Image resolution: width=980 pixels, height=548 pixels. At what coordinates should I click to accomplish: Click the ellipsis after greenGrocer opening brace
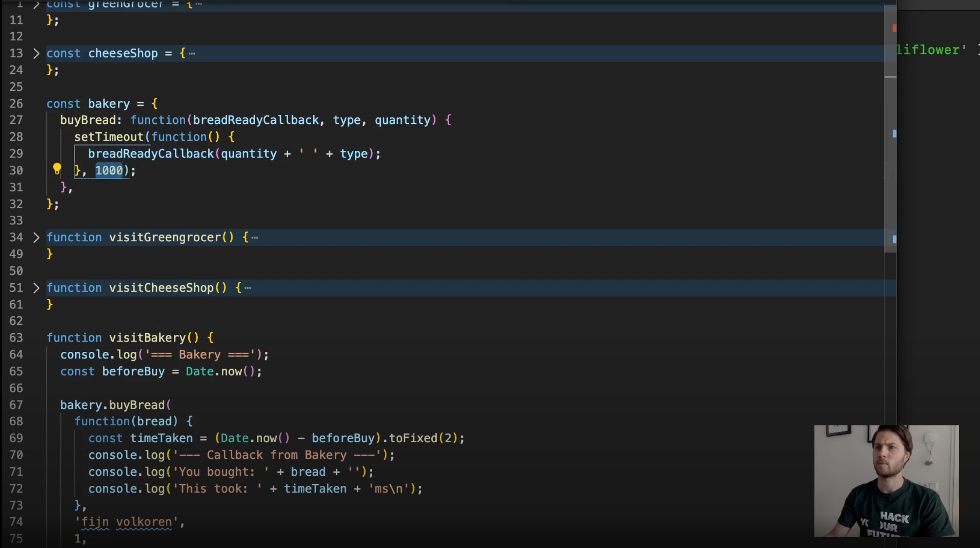[199, 4]
